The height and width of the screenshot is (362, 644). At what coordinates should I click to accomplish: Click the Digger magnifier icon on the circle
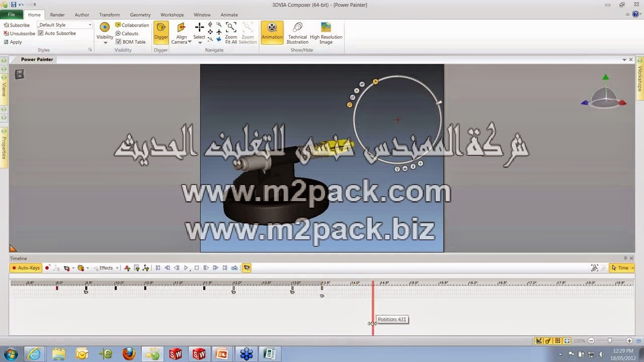pyautogui.click(x=350, y=105)
